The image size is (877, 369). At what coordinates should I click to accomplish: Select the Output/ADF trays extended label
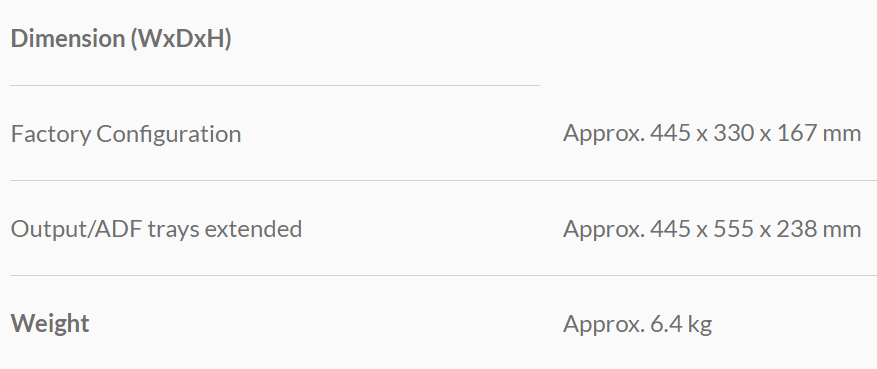[x=156, y=229]
